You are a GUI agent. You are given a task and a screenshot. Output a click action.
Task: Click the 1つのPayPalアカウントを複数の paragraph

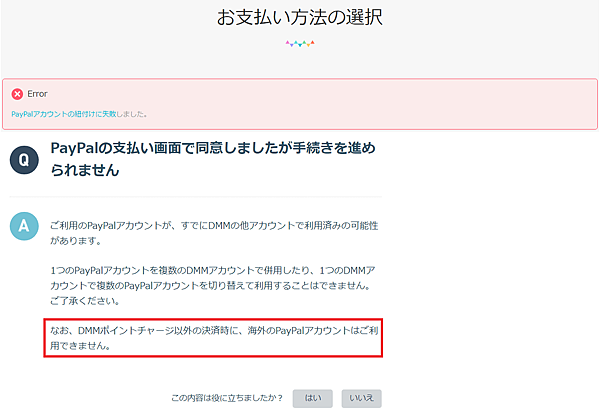pos(213,285)
